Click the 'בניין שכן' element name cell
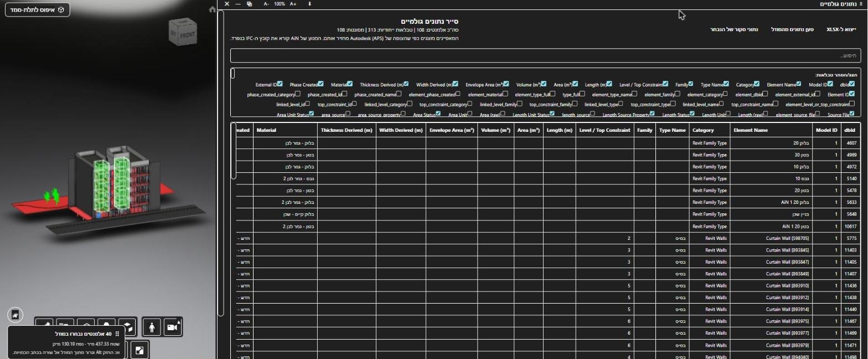Screen dimensions: 868x359 [771, 214]
